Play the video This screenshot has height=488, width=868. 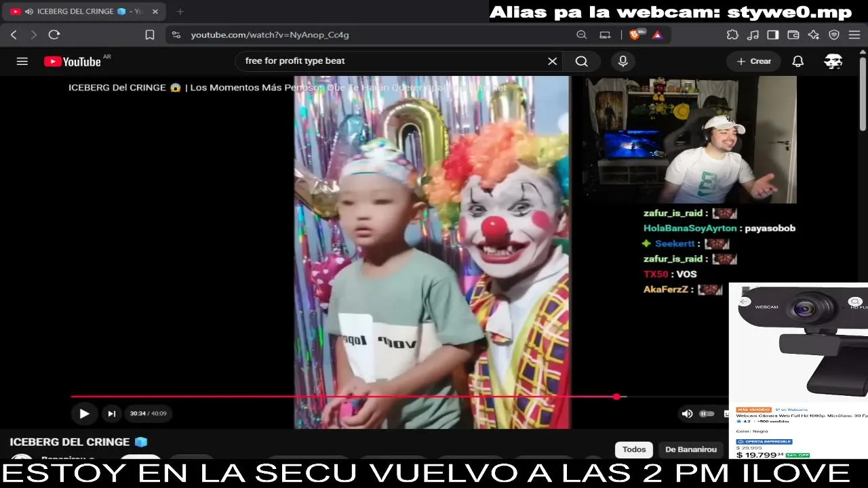point(84,413)
